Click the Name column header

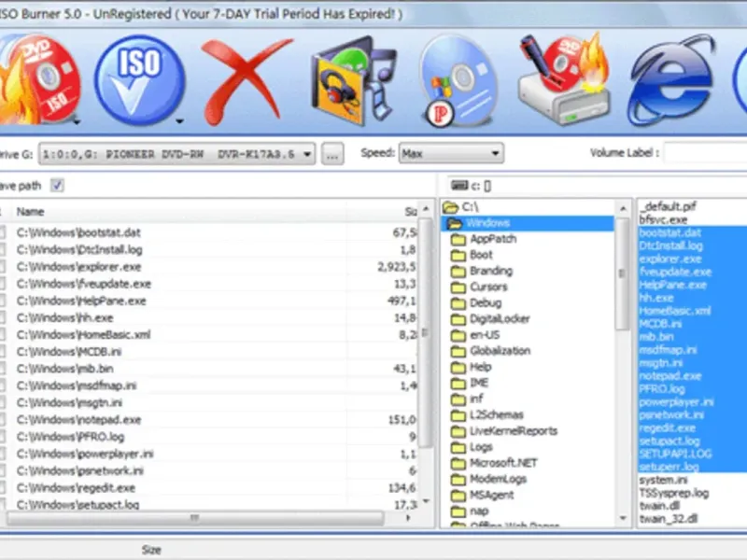tap(31, 212)
